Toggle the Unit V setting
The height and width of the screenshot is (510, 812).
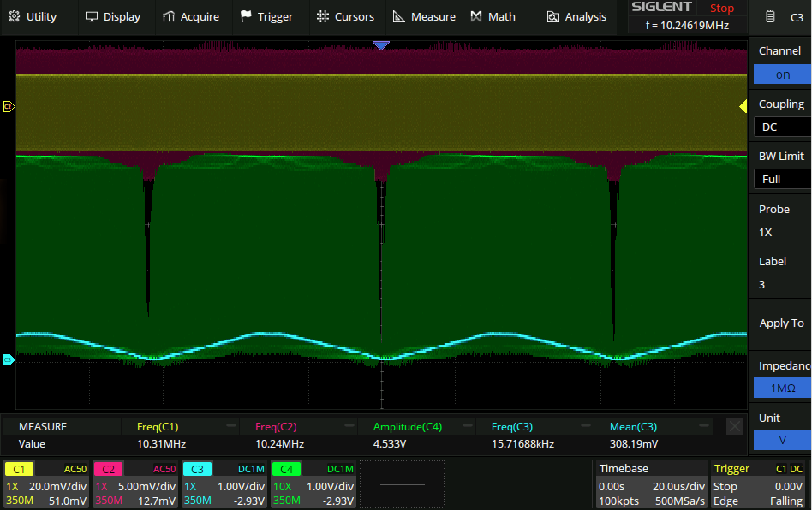click(x=782, y=440)
